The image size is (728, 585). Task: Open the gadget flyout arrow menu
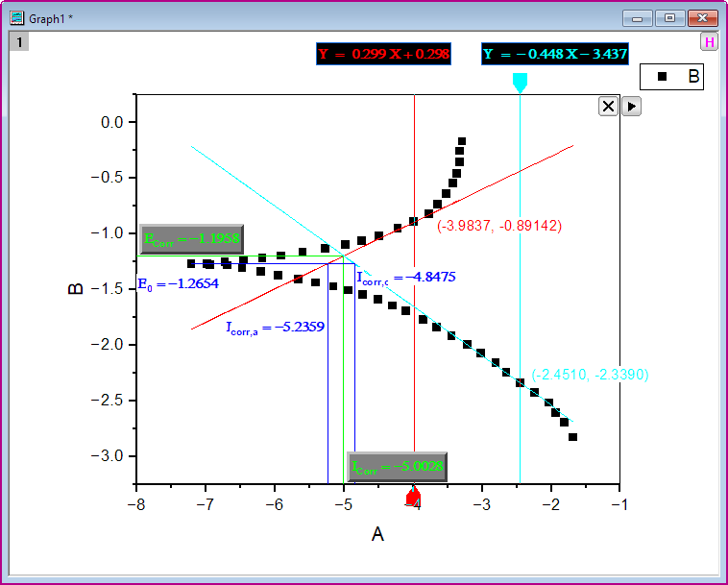pos(631,107)
